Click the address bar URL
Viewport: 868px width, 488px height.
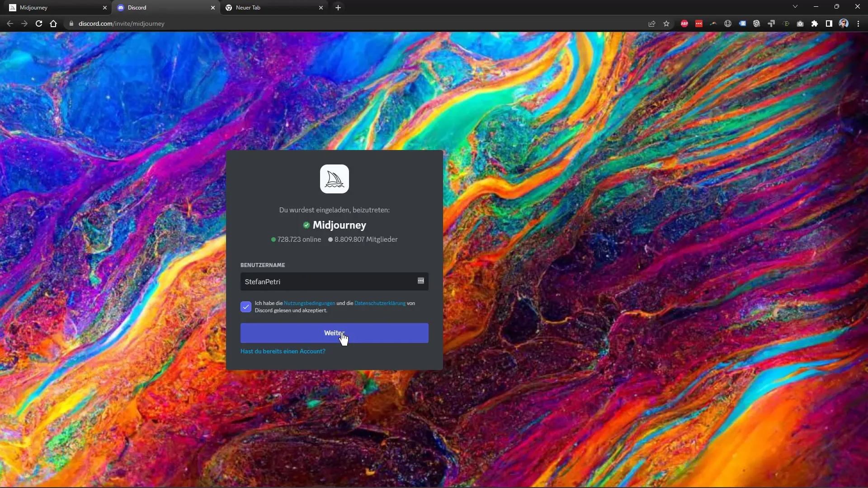pyautogui.click(x=121, y=23)
